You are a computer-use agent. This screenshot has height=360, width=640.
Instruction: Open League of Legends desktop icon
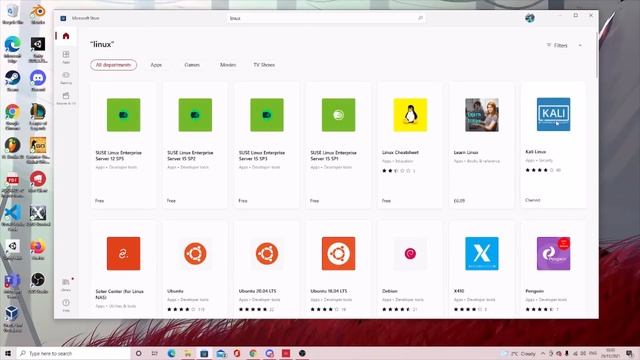pyautogui.click(x=38, y=117)
